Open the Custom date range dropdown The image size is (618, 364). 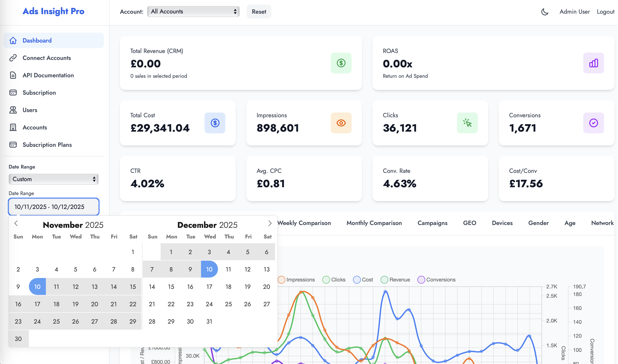point(53,179)
